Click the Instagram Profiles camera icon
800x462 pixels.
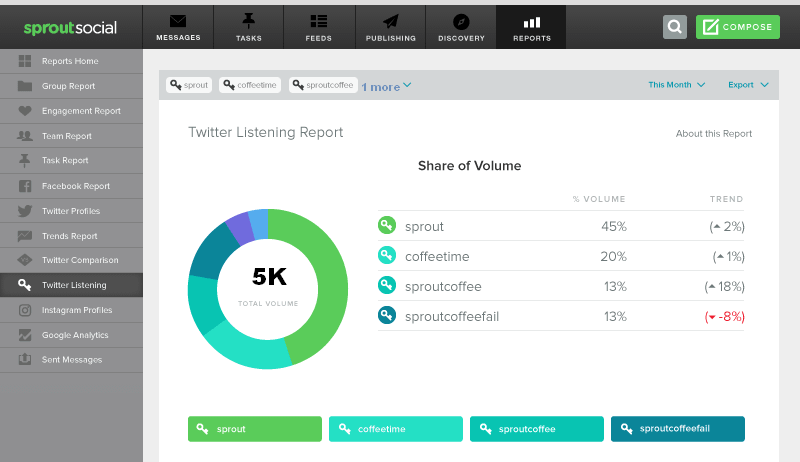tap(24, 310)
